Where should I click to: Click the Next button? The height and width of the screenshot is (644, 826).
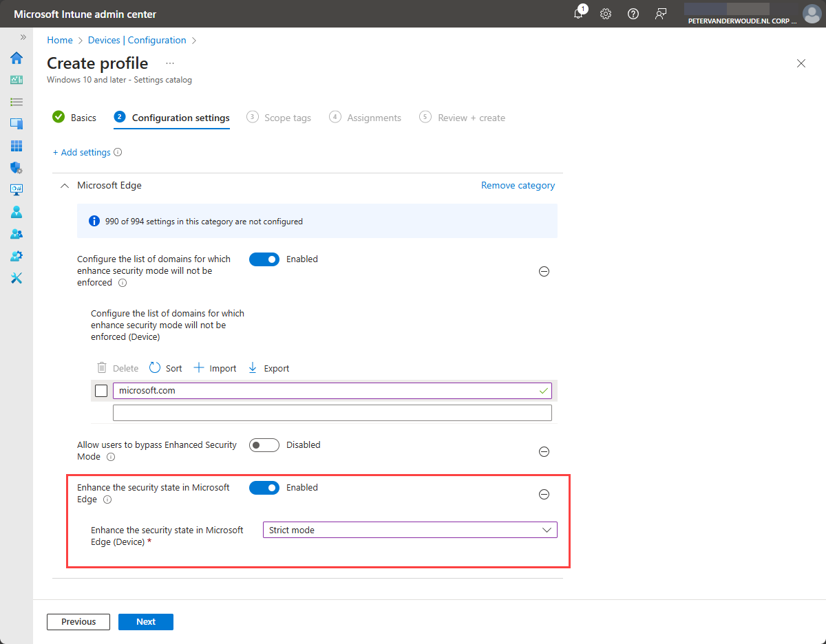click(x=146, y=621)
